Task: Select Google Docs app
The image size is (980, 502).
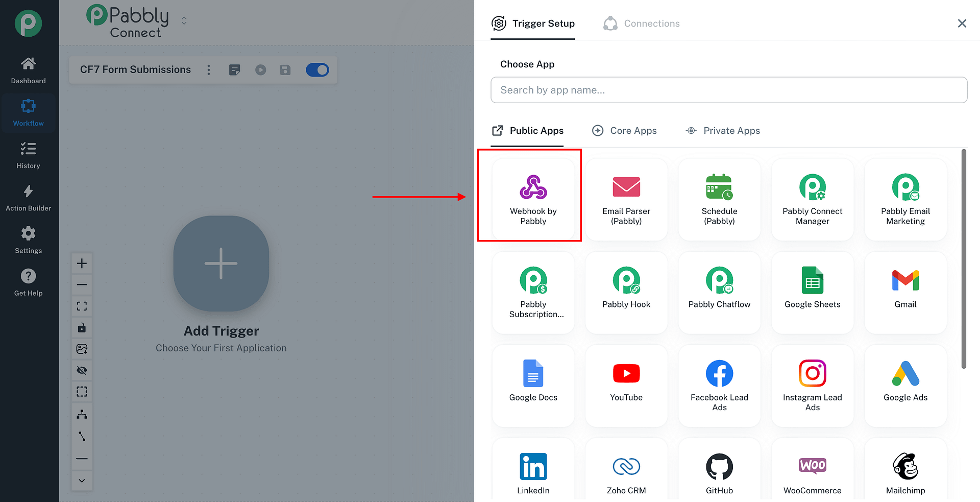Action: 533,386
